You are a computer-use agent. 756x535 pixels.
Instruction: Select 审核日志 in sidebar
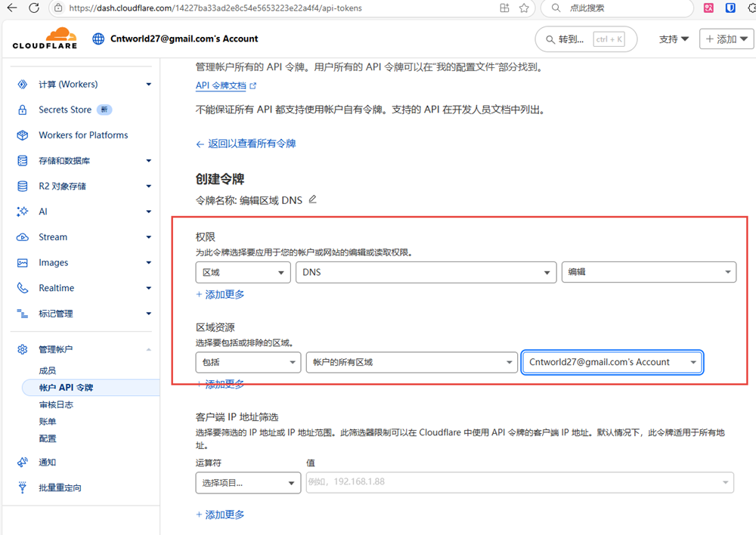coord(56,405)
